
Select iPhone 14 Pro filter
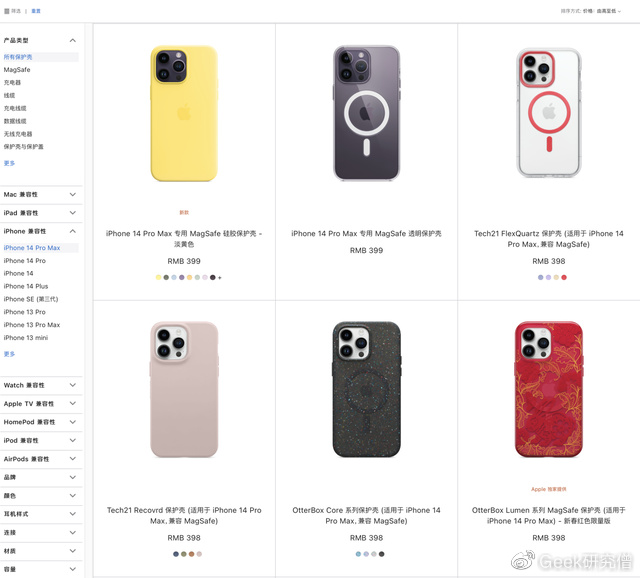(24, 260)
